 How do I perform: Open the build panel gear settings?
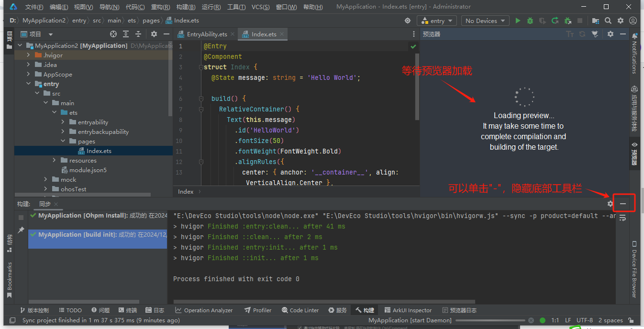click(x=610, y=204)
